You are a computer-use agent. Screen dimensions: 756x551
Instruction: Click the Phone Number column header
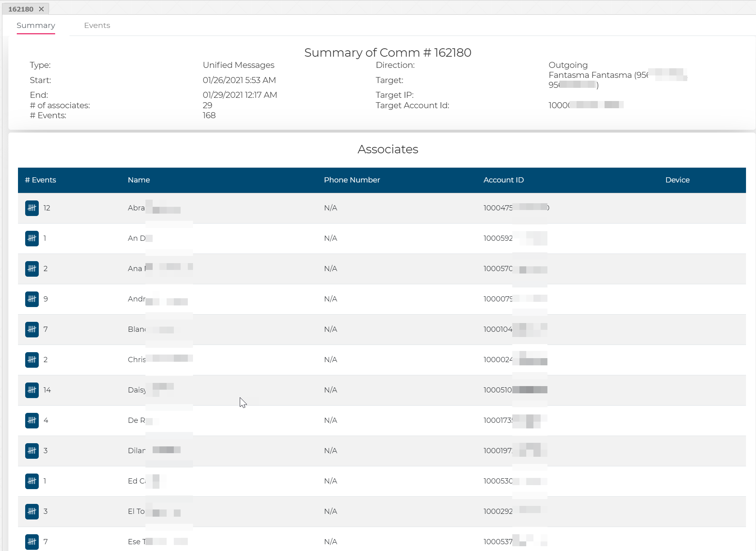[352, 180]
